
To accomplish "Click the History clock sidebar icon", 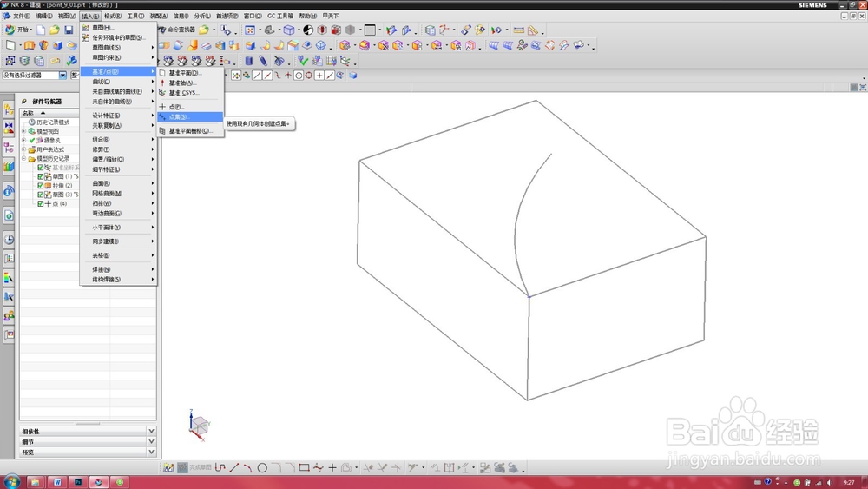I will 9,240.
